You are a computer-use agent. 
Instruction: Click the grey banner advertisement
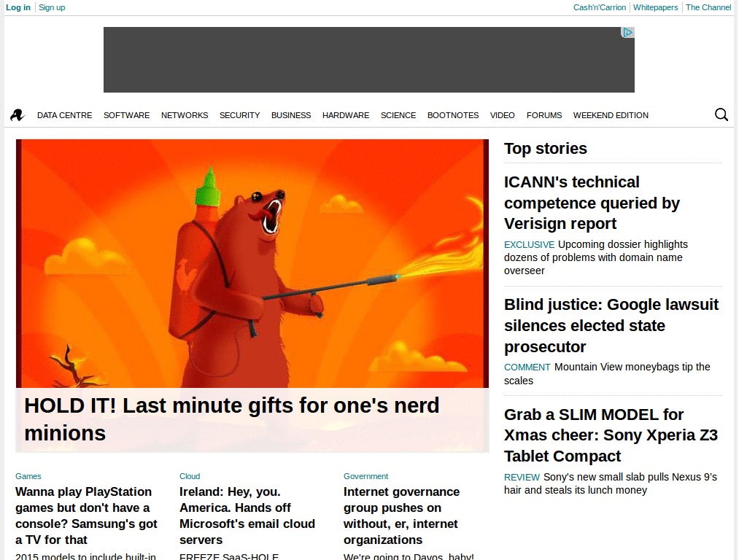click(x=368, y=60)
